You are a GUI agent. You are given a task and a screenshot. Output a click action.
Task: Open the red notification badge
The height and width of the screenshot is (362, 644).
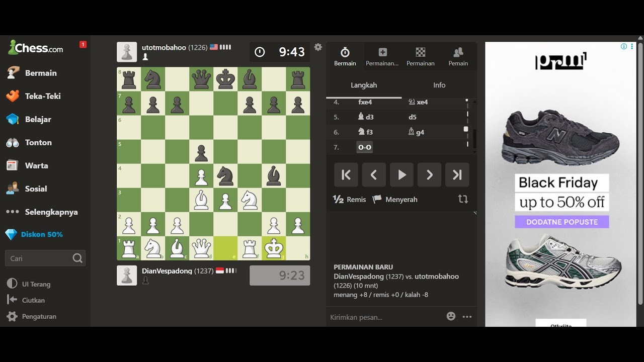83,44
